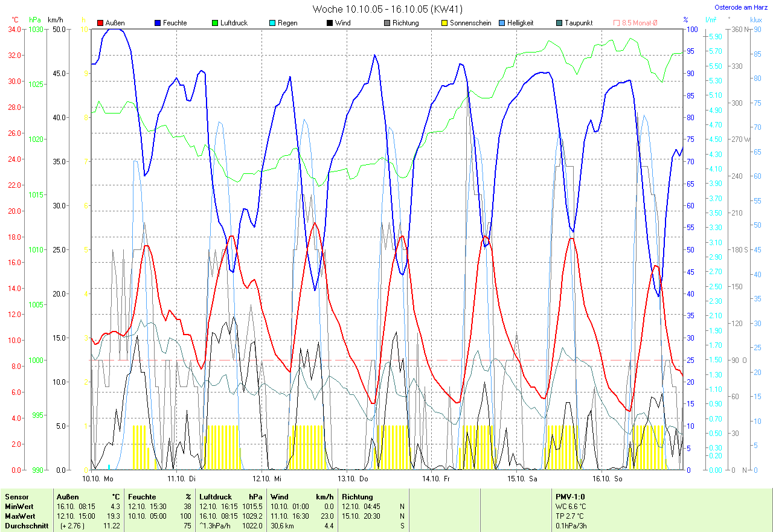Select the 16.10. So date marker
Viewport: 773px width, 532px height.
(608, 478)
